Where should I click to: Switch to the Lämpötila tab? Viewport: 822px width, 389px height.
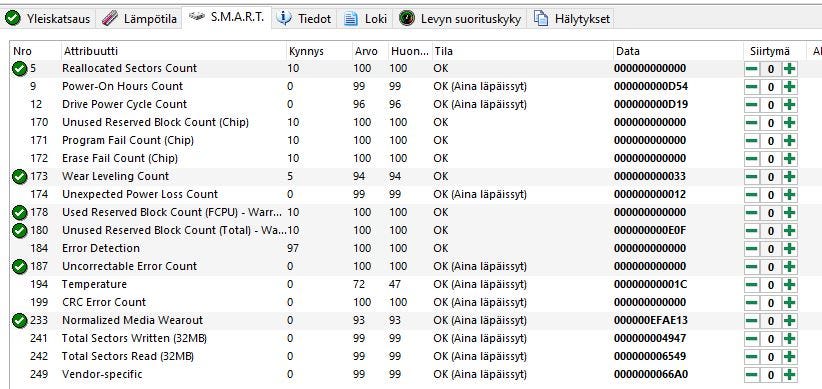[x=139, y=19]
